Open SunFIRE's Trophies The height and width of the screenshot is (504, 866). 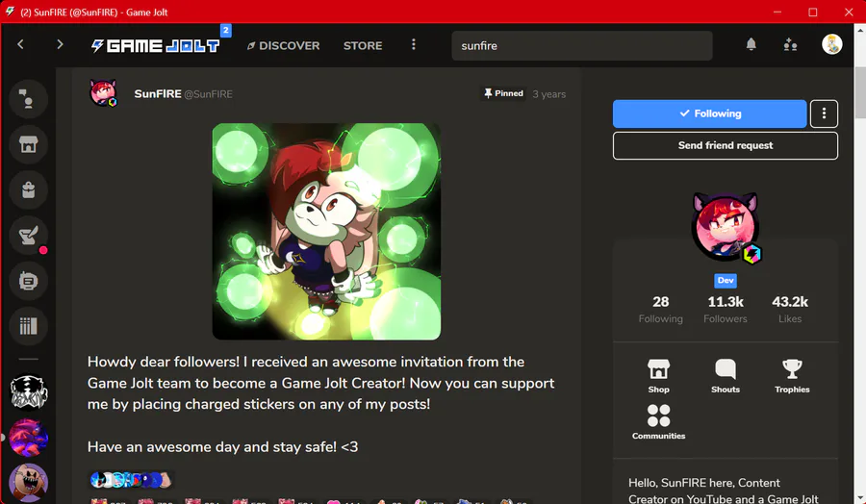(792, 376)
